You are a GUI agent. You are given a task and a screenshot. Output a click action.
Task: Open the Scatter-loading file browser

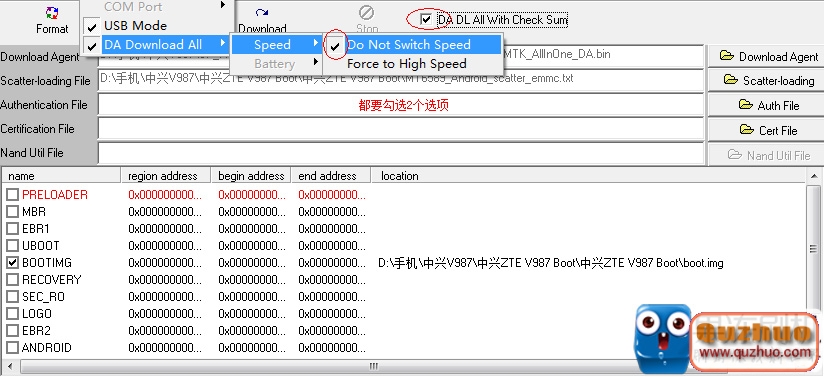769,80
